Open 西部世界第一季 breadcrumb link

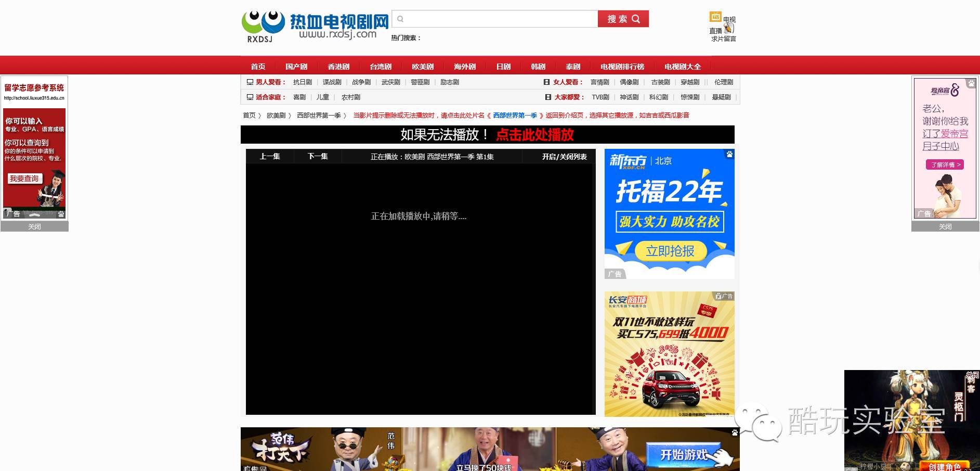(319, 115)
